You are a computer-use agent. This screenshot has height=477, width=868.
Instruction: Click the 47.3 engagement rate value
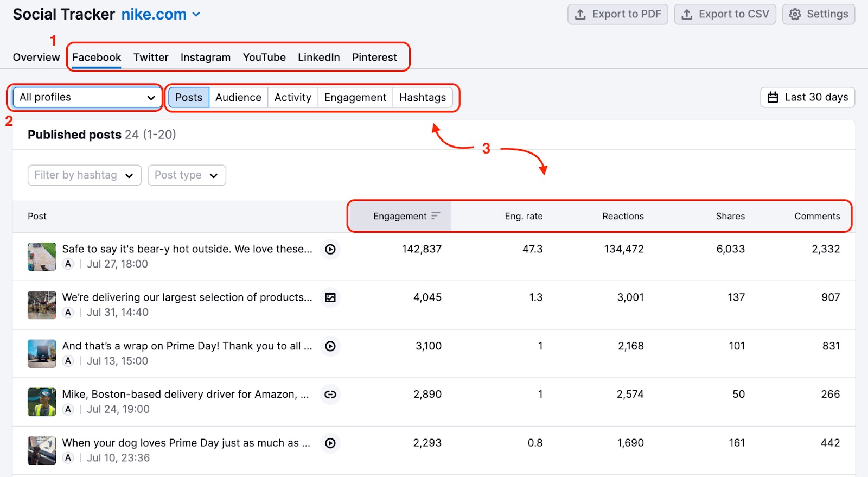click(x=532, y=249)
